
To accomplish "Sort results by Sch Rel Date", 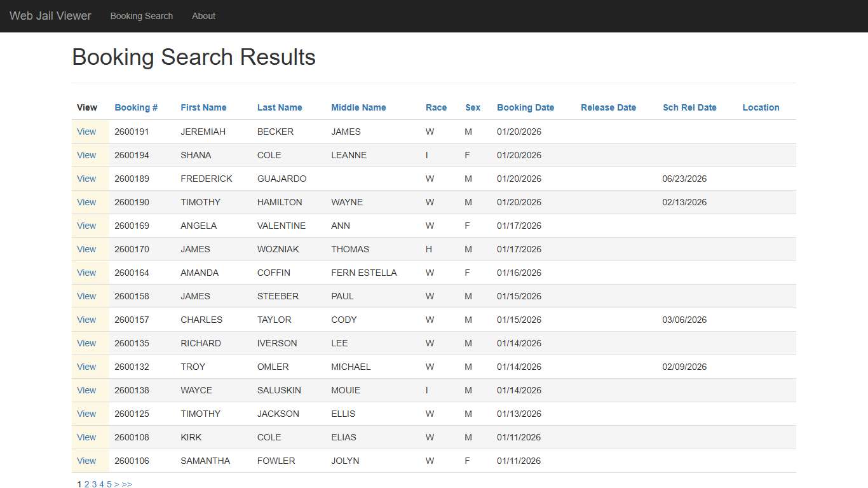I will click(689, 107).
